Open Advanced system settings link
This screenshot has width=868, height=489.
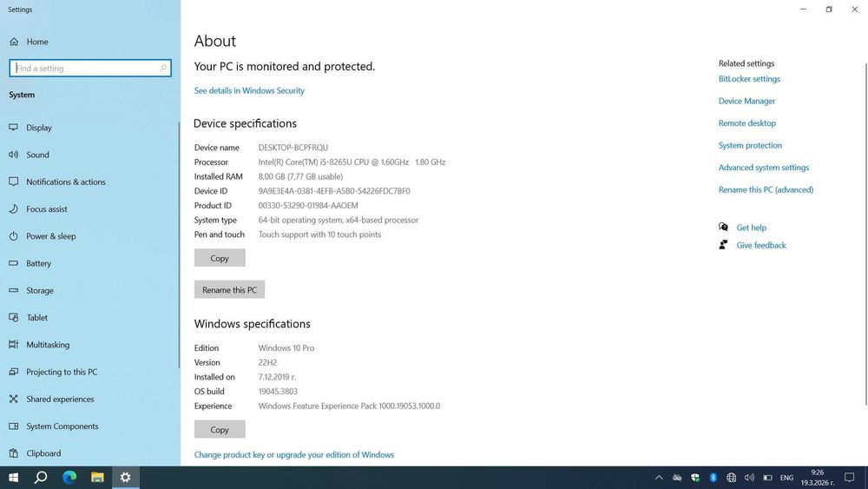coord(763,168)
